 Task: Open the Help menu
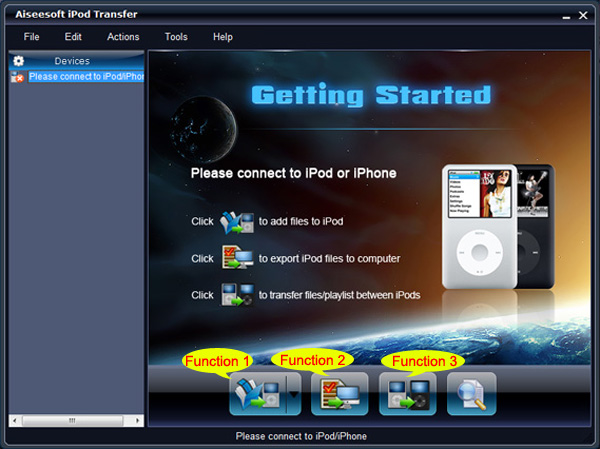point(223,37)
